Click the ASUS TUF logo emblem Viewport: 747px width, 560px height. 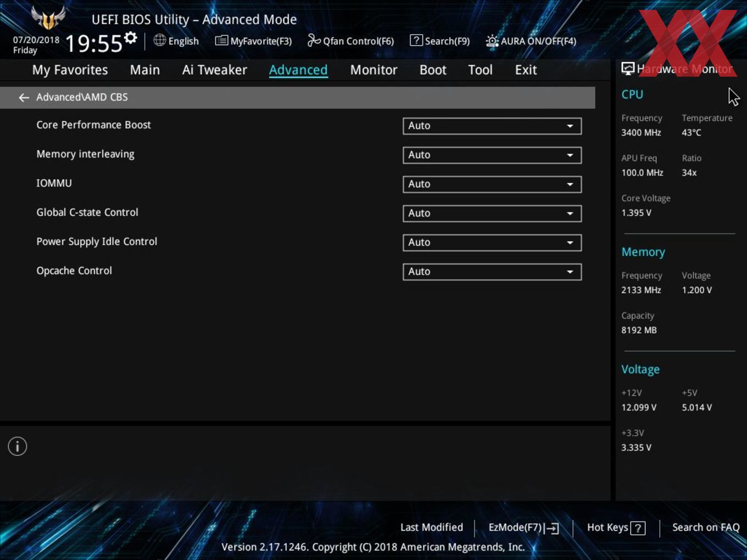click(x=48, y=18)
